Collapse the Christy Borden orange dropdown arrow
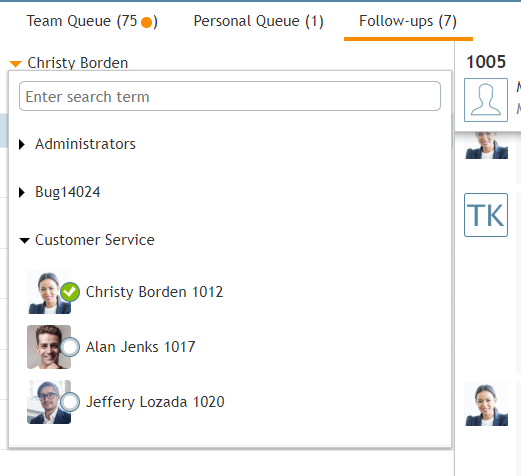This screenshot has width=521, height=476. tap(16, 63)
